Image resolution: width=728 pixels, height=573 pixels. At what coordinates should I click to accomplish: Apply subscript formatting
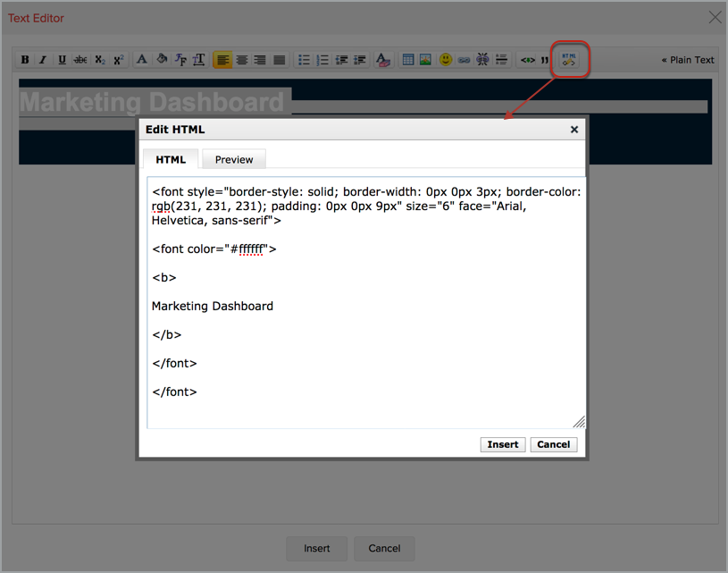(100, 60)
